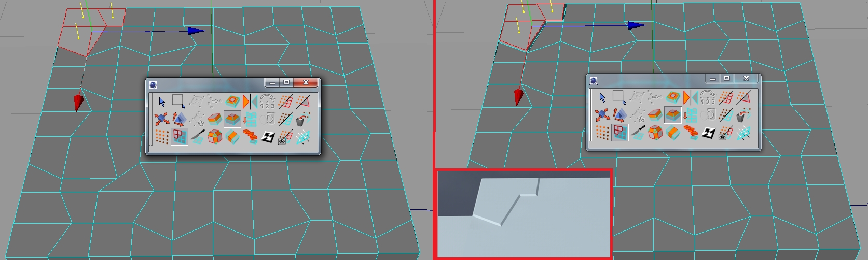This screenshot has height=260, width=868.
Task: Select the Scale tool in right palette
Action: [619, 115]
